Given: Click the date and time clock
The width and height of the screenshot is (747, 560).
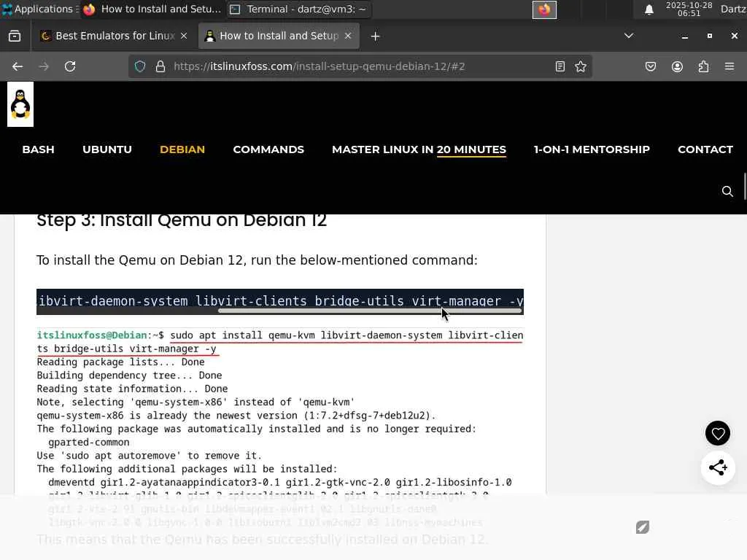Looking at the screenshot, I should (689, 9).
